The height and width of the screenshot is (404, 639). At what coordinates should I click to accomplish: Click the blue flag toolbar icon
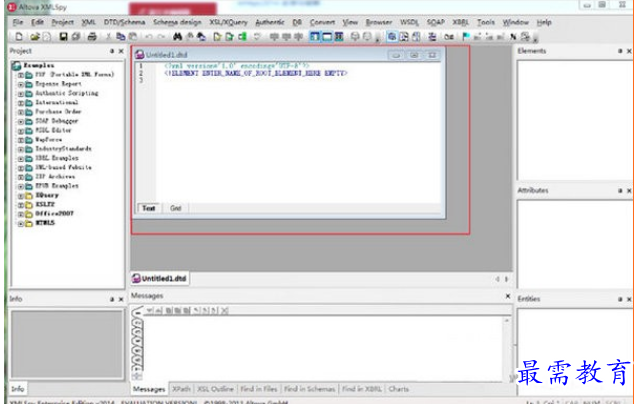pyautogui.click(x=465, y=37)
